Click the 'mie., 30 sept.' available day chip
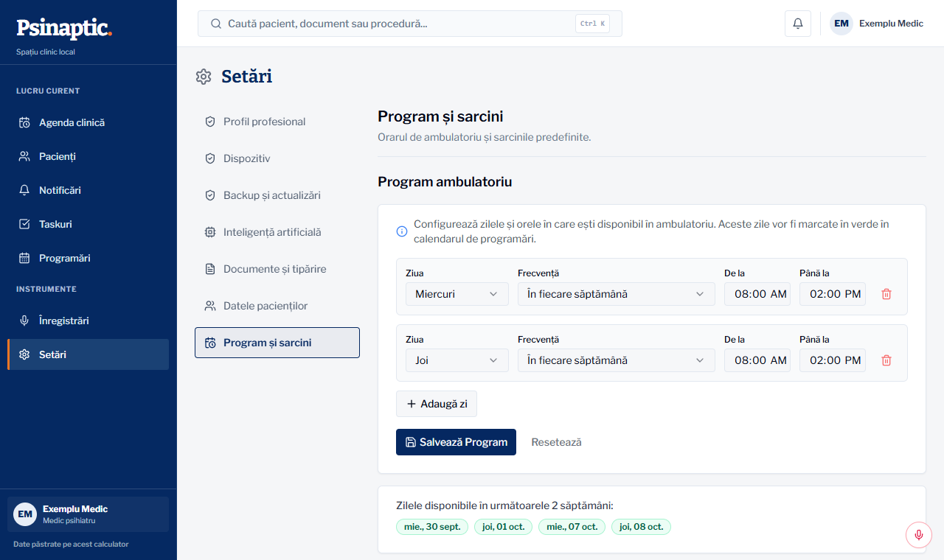 tap(432, 527)
